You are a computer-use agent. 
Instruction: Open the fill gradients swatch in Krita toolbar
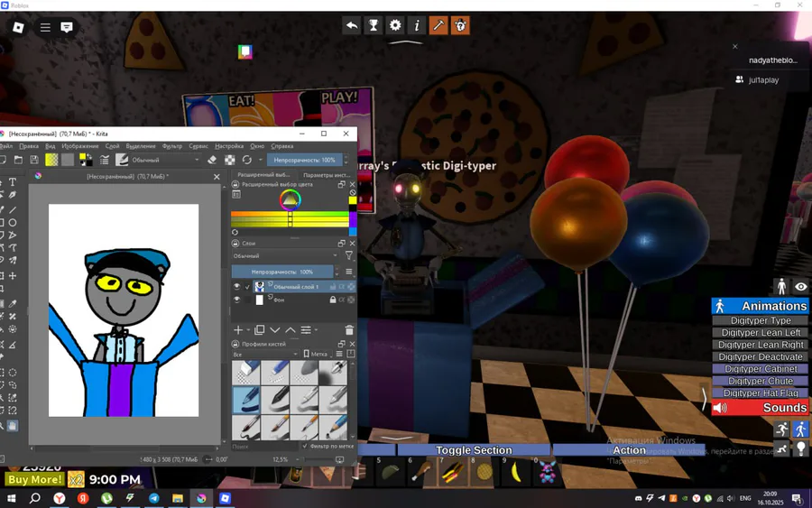coord(51,160)
